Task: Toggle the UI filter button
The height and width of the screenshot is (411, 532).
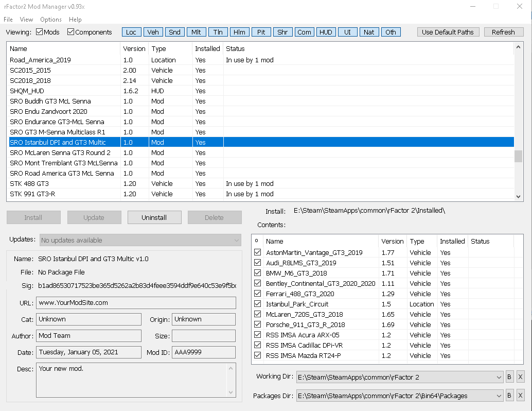Action: (347, 32)
